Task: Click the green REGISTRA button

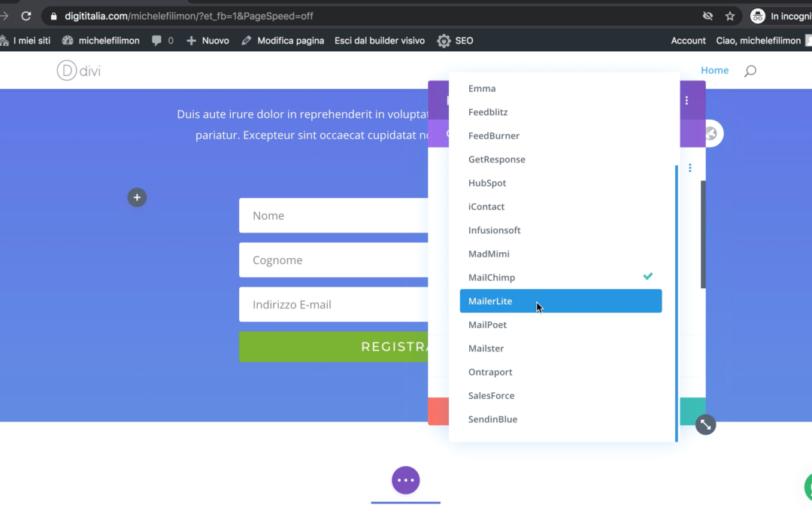Action: [x=334, y=347]
